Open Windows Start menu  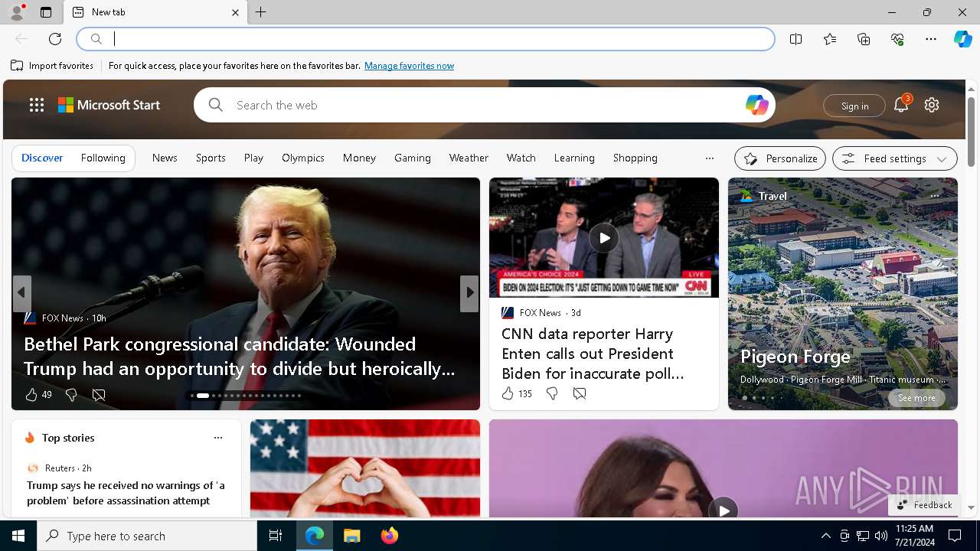coord(18,536)
